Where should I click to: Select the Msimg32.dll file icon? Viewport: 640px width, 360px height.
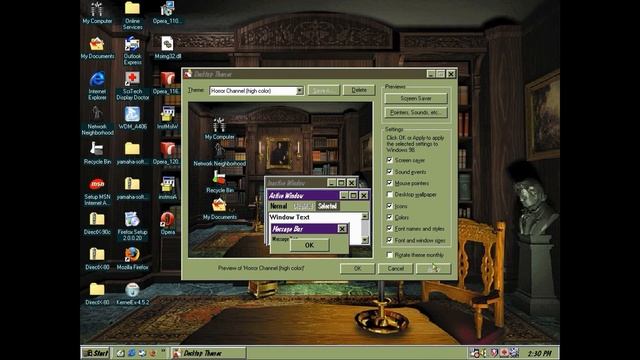coord(167,48)
